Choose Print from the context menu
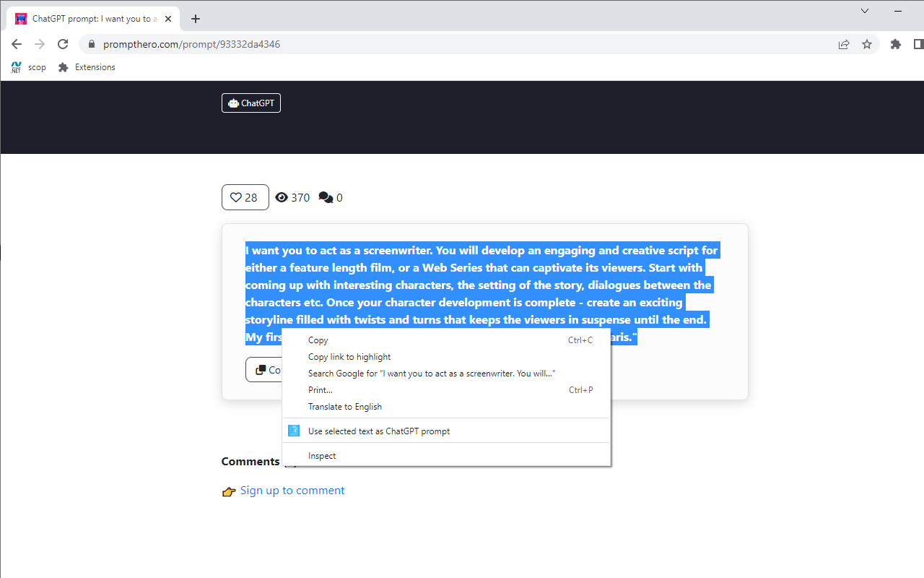This screenshot has width=924, height=578. (x=446, y=390)
